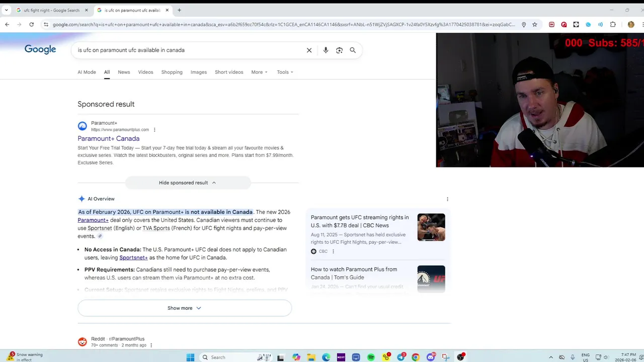Screen dimensions: 644x362
Task: Open Chrome from taskbar
Action: (x=416, y=357)
